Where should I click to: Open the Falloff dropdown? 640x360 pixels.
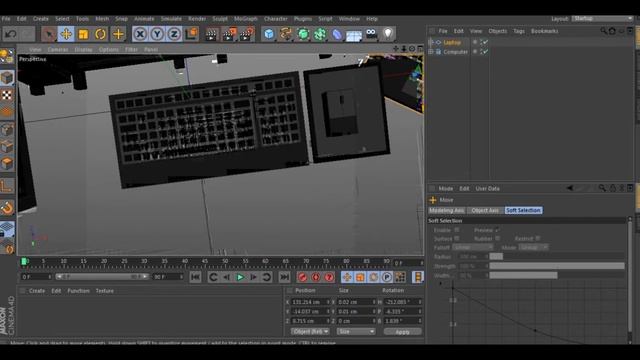click(x=473, y=247)
